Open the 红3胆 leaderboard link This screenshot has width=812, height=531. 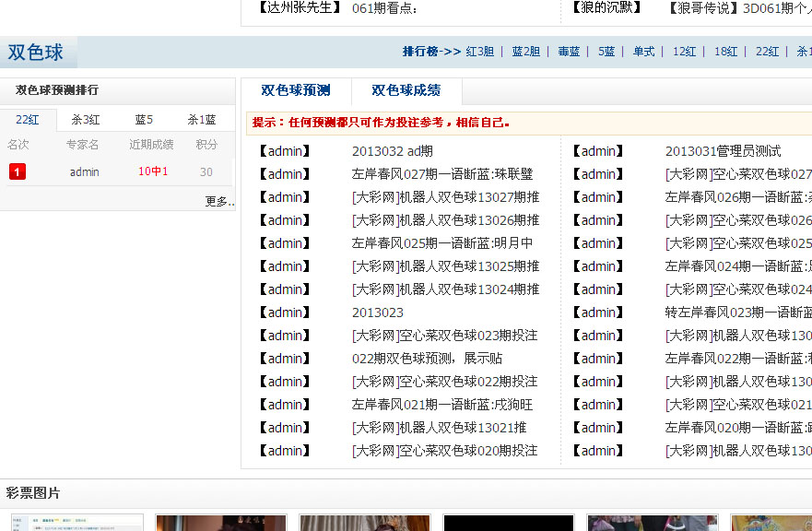(x=479, y=52)
